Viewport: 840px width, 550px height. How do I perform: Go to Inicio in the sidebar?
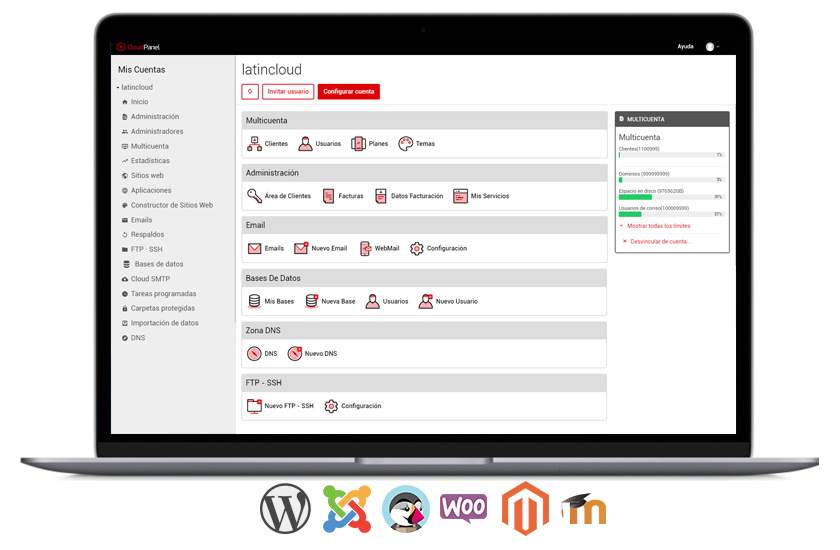(139, 102)
